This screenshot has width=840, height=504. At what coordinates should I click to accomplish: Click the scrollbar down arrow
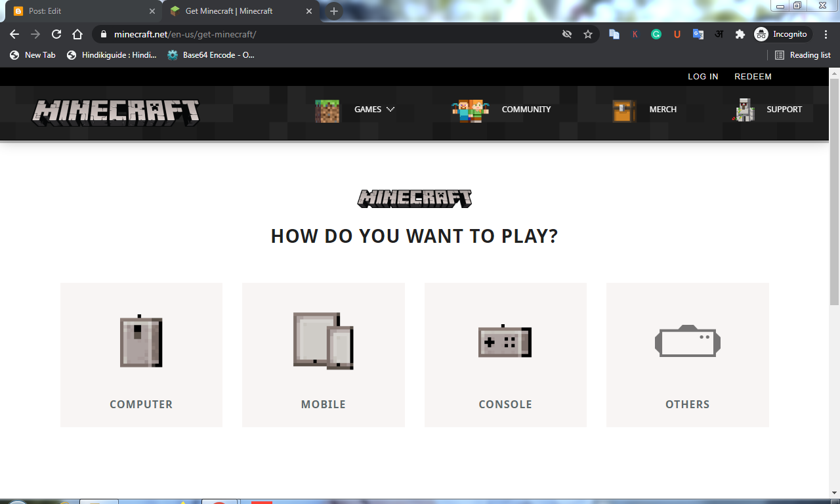click(x=834, y=493)
